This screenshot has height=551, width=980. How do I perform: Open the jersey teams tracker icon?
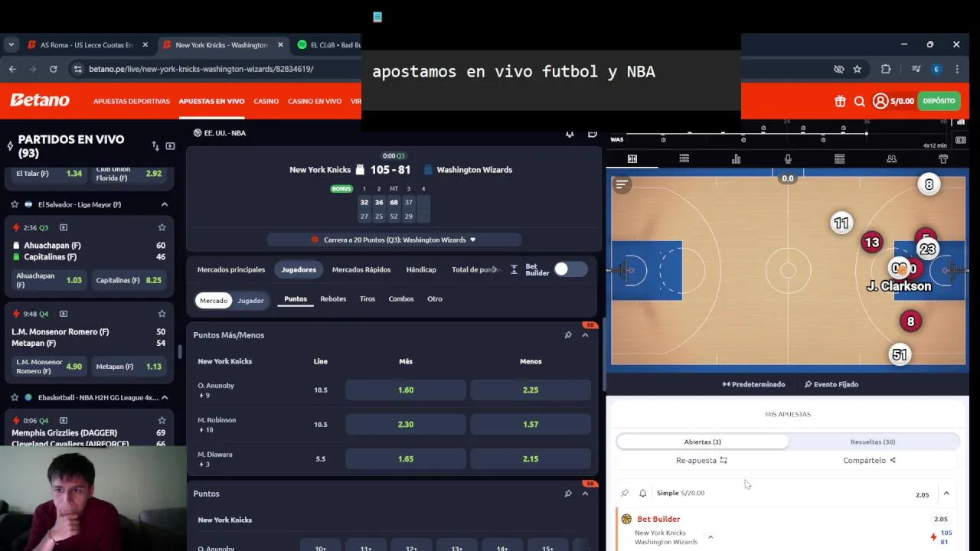point(943,159)
